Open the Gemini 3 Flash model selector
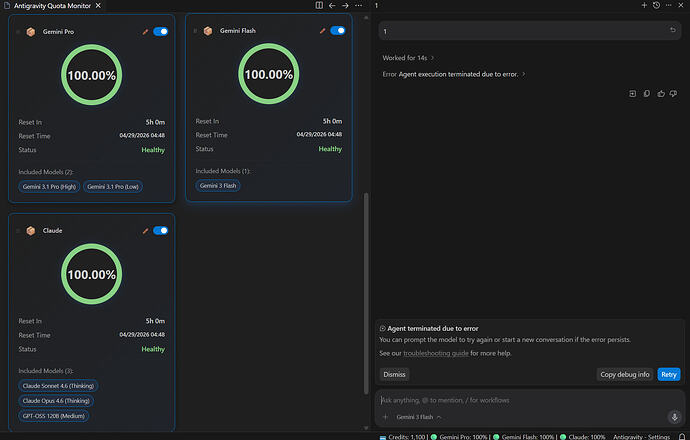Viewport: 690px width, 440px height. point(418,417)
